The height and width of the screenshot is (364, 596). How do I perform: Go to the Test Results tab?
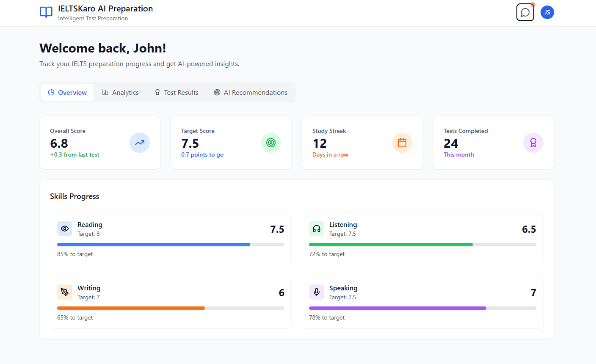(x=177, y=92)
